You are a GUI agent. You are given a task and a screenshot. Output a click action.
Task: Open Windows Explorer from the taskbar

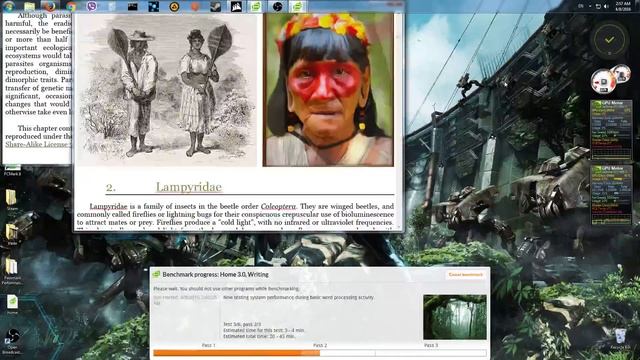[x=29, y=7]
